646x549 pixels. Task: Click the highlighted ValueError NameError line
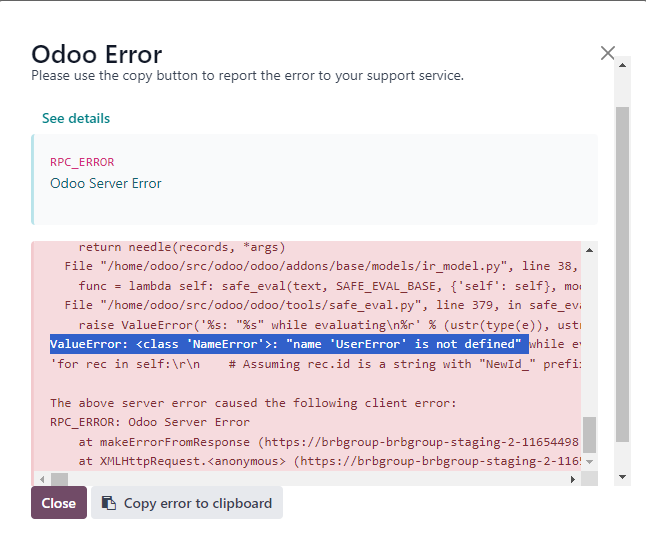289,344
